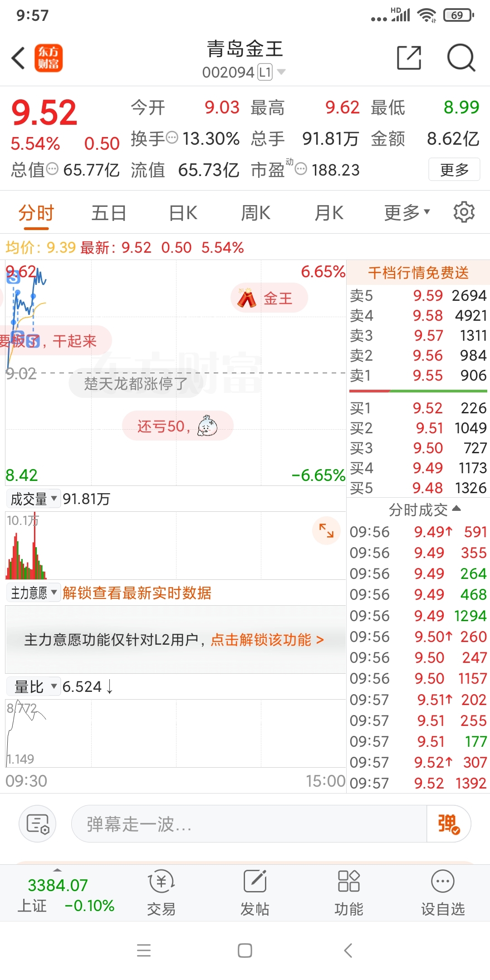Tap the large 9.52 current price

click(44, 113)
